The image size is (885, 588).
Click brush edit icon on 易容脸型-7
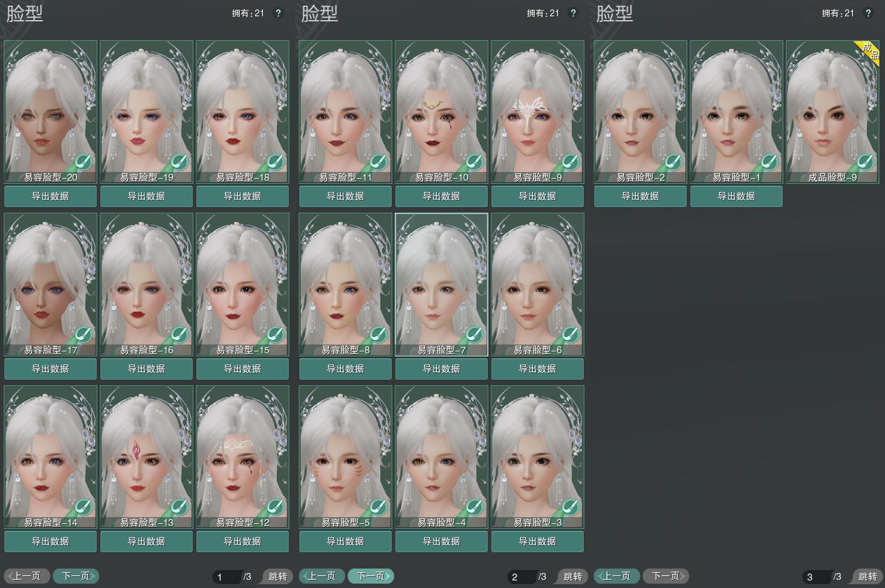click(x=475, y=334)
